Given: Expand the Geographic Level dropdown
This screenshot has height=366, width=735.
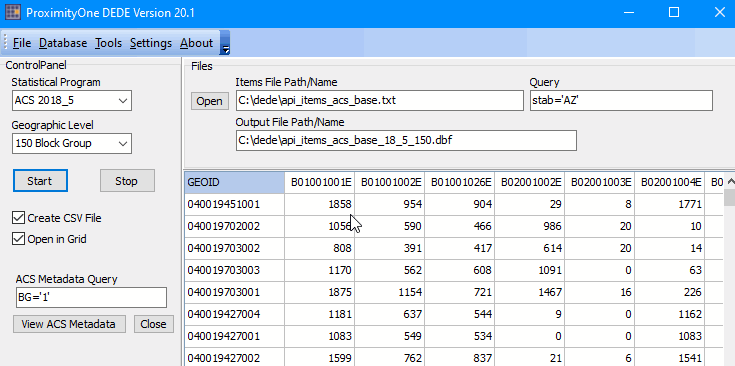Looking at the screenshot, I should tap(123, 143).
